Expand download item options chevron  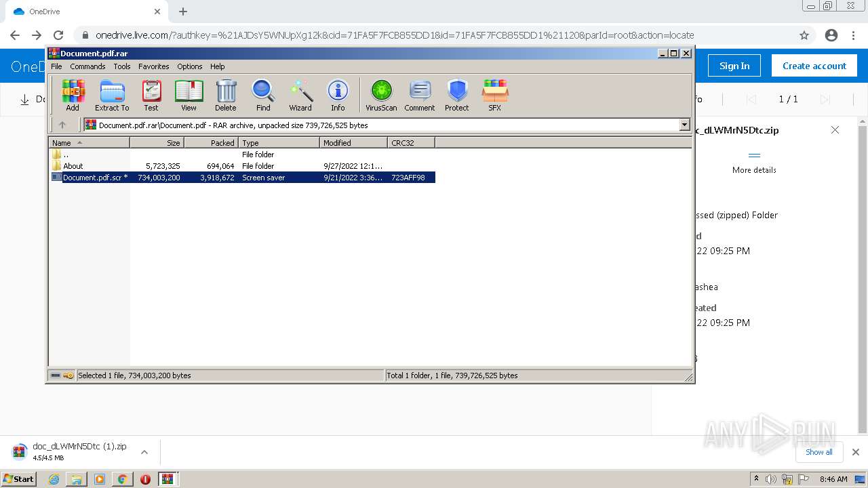click(144, 452)
